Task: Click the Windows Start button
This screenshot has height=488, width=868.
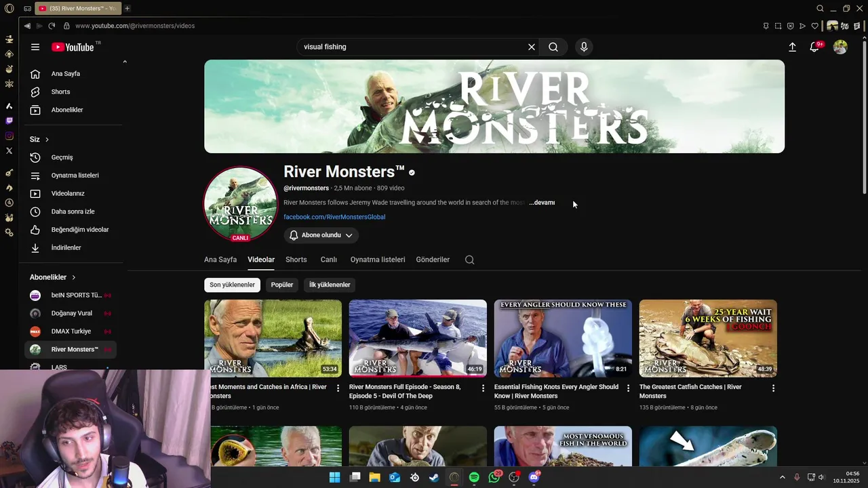Action: [334, 477]
